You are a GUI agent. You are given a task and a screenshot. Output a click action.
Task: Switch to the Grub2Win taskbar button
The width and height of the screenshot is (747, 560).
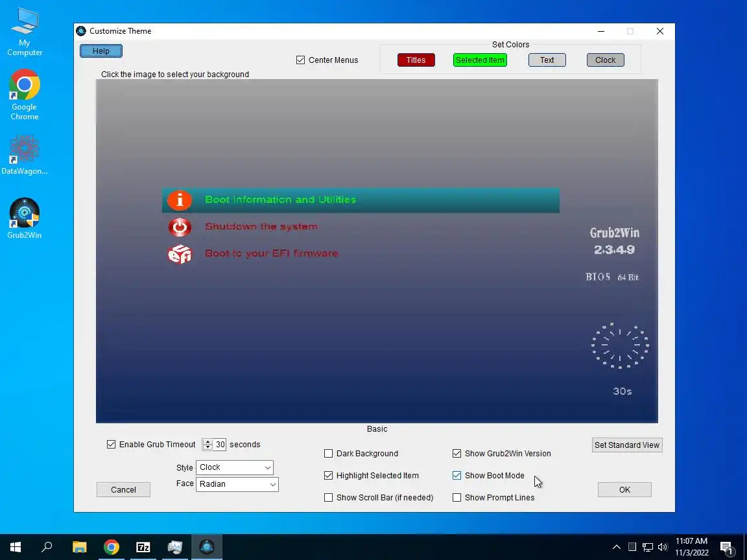coord(207,547)
